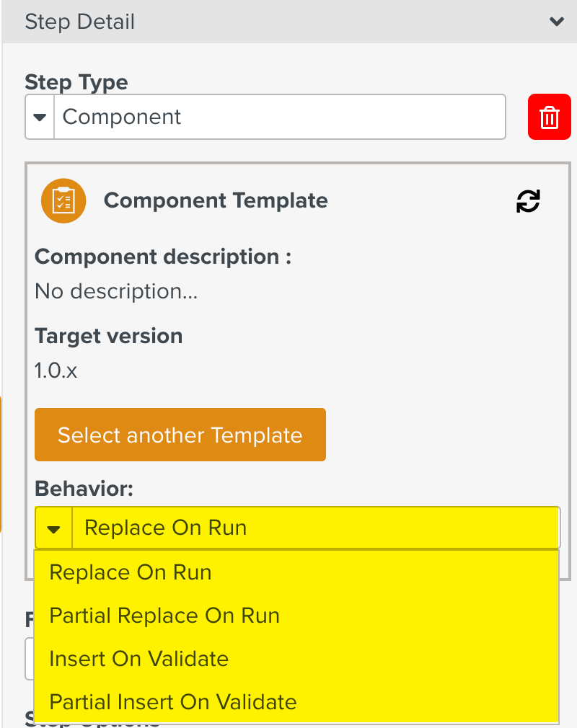Select Partial Replace On Run option

tap(164, 616)
